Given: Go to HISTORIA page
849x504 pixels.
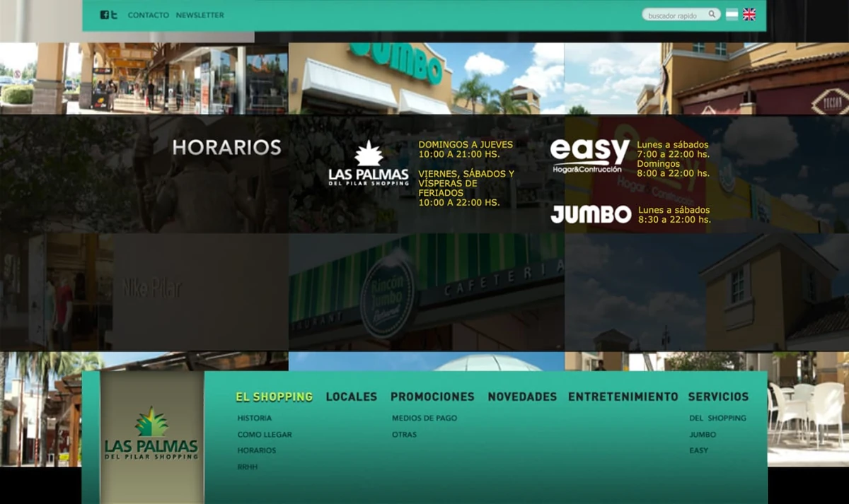Looking at the screenshot, I should (x=255, y=418).
